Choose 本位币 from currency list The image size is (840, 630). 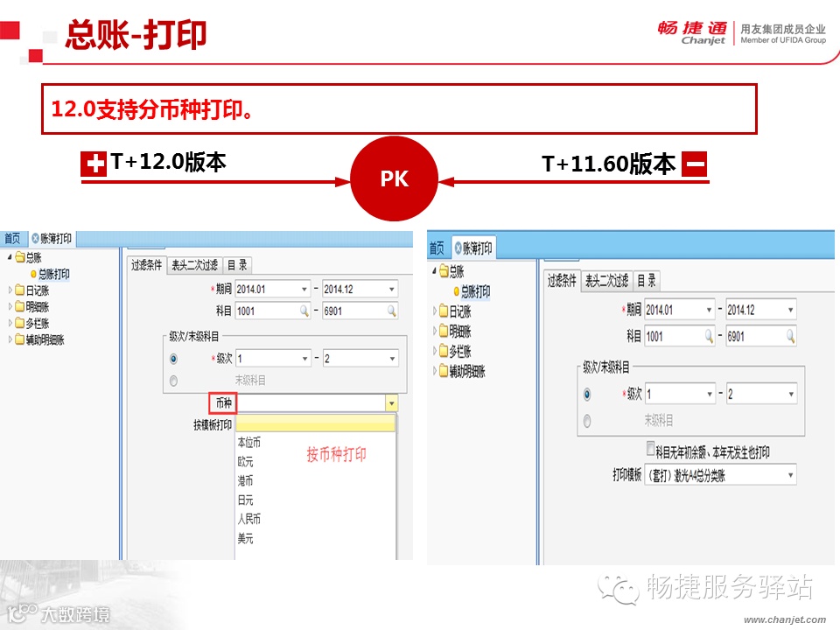pyautogui.click(x=249, y=443)
